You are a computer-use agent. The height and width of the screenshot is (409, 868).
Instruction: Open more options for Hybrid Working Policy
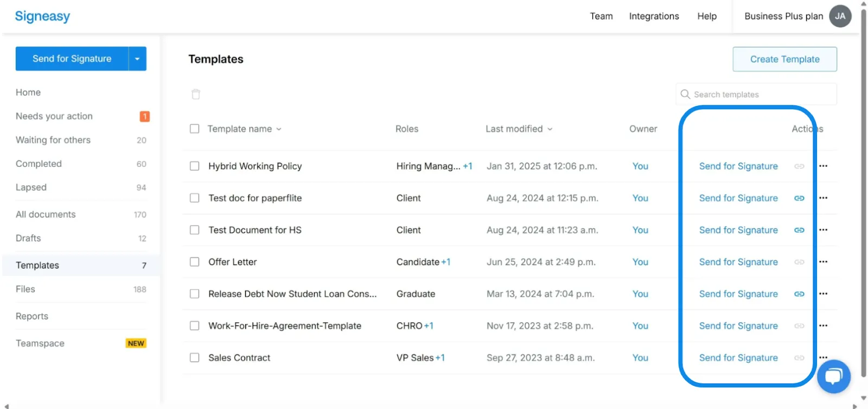coord(824,166)
